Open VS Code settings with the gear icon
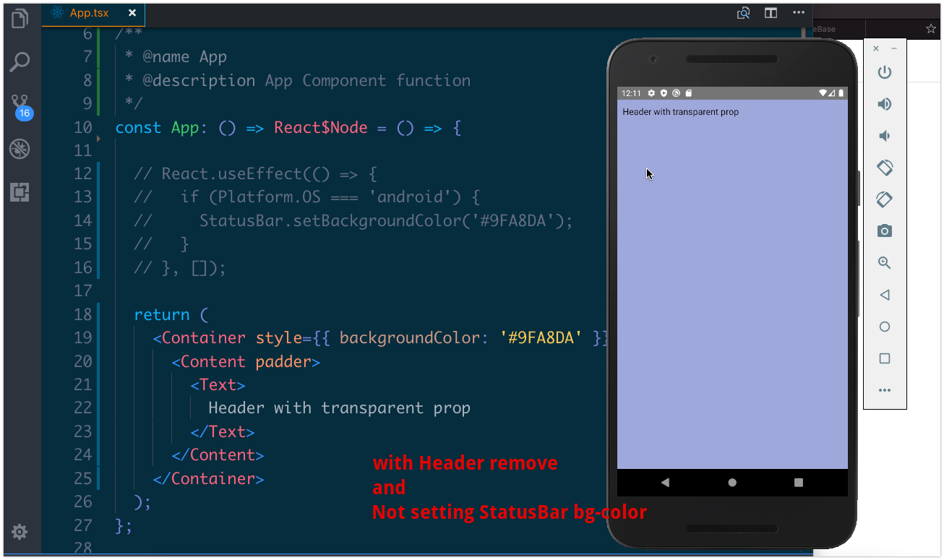Viewport: 944px width, 560px height. point(21,532)
